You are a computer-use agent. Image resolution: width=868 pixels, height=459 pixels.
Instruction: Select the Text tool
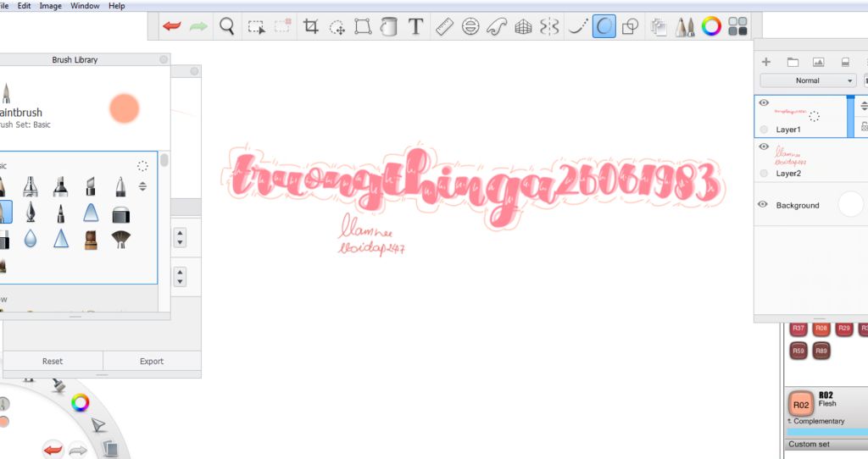pos(415,26)
